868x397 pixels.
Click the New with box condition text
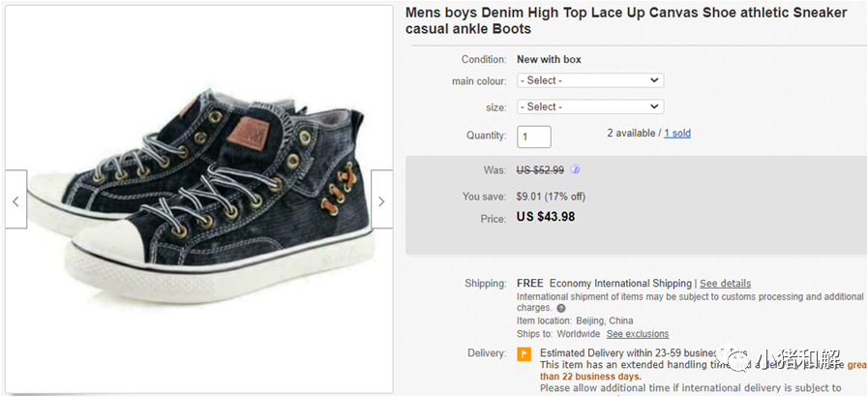[x=549, y=59]
